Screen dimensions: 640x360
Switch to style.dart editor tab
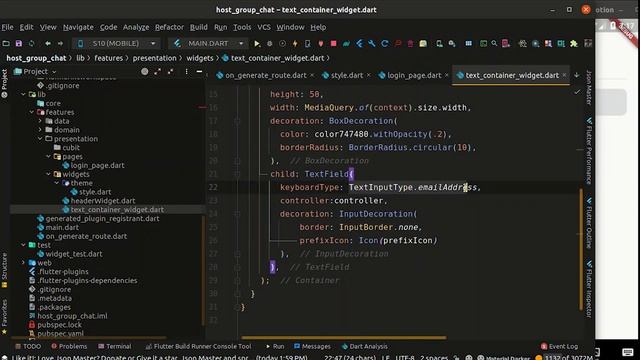coord(347,76)
